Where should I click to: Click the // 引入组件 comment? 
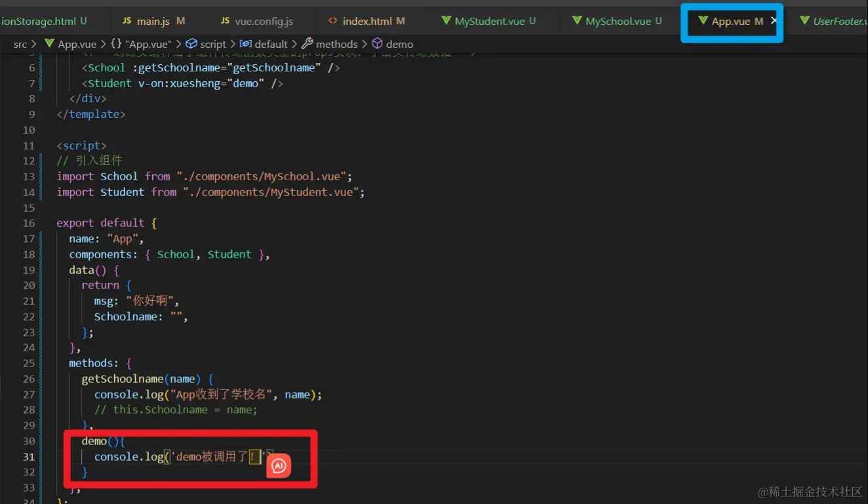tap(89, 161)
